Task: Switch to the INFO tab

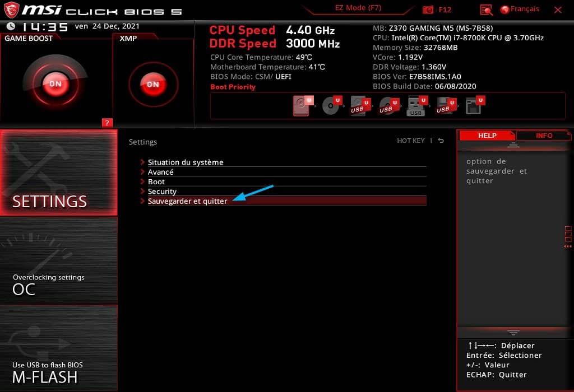Action: [x=544, y=136]
